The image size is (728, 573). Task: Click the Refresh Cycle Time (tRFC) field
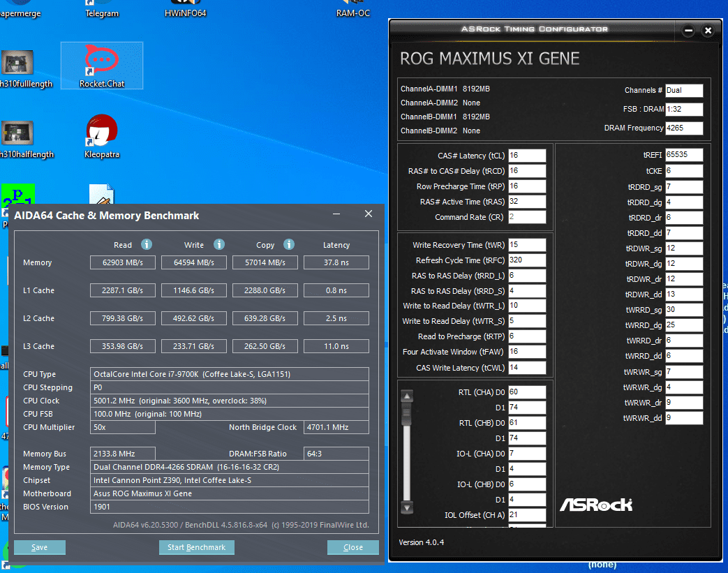(x=527, y=260)
